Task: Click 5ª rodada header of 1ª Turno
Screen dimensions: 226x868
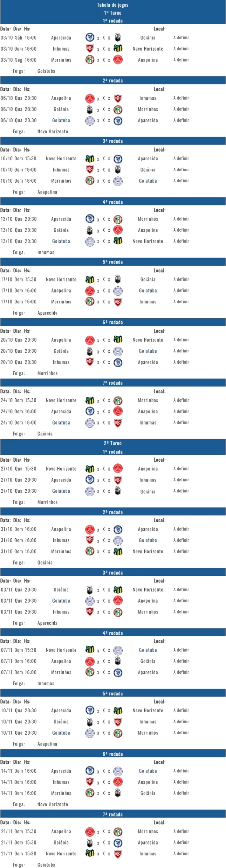Action: [x=113, y=262]
